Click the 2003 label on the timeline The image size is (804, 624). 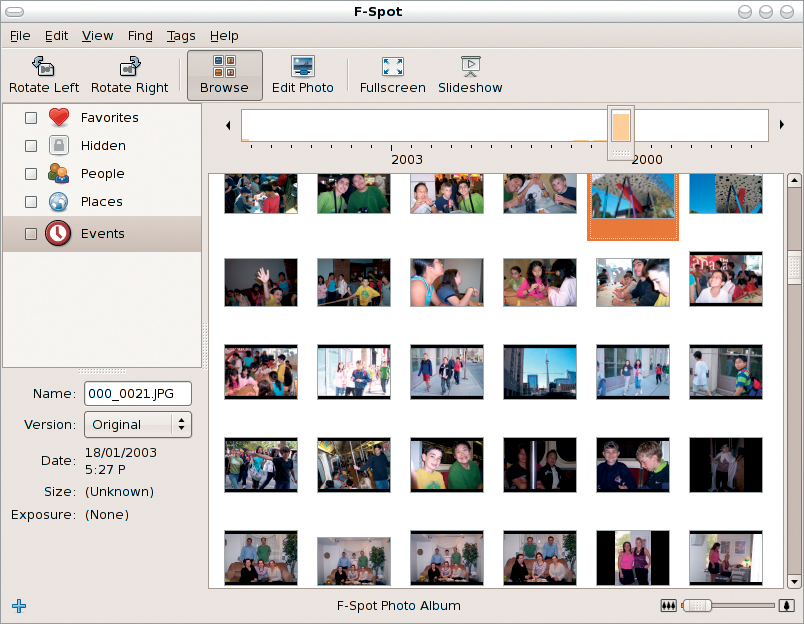pyautogui.click(x=407, y=160)
